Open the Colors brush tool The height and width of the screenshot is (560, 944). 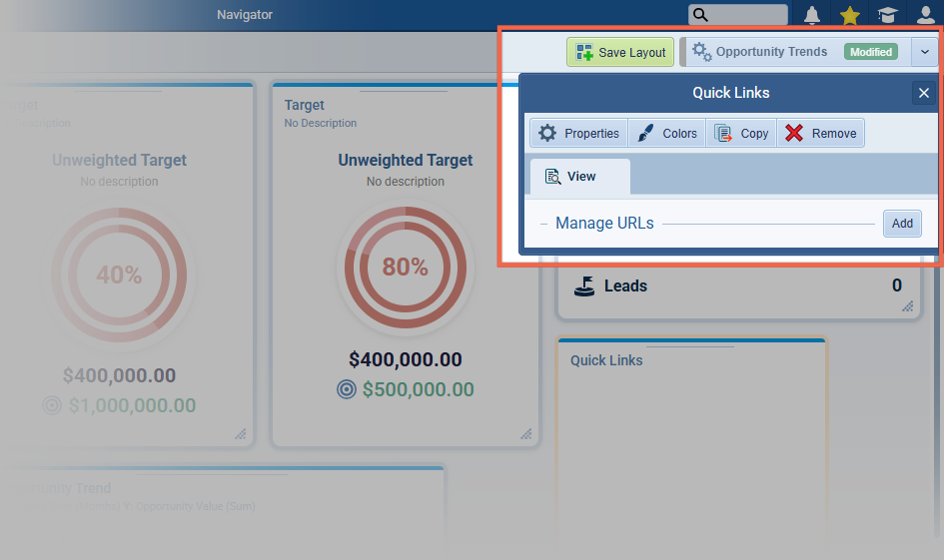click(667, 133)
